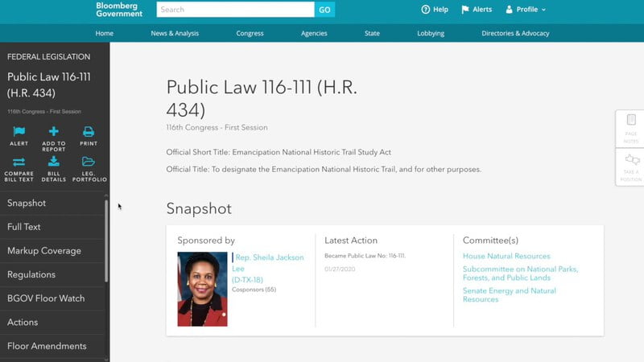Open House Natural Resources committee link
The width and height of the screenshot is (644, 362).
[x=506, y=256]
